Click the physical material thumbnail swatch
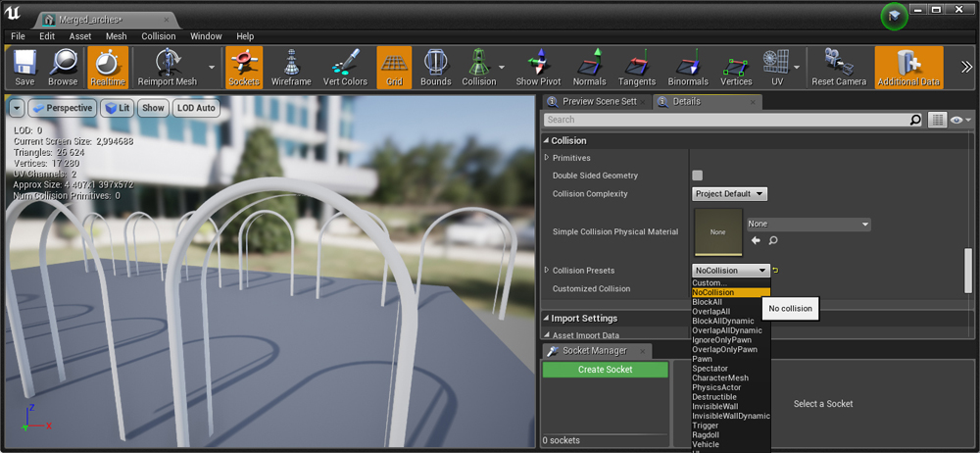This screenshot has width=980, height=453. click(718, 231)
